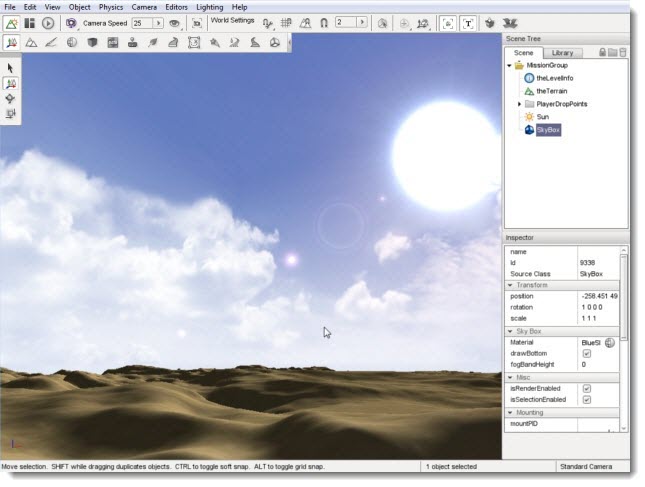Select theLevelInfo in scene tree
The width and height of the screenshot is (645, 487).
tap(555, 78)
